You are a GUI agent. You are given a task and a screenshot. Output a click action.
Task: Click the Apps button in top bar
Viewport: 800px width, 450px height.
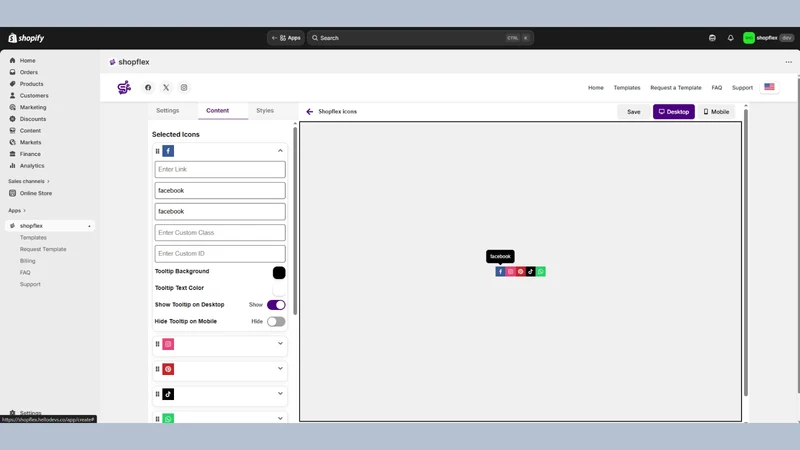pyautogui.click(x=286, y=38)
